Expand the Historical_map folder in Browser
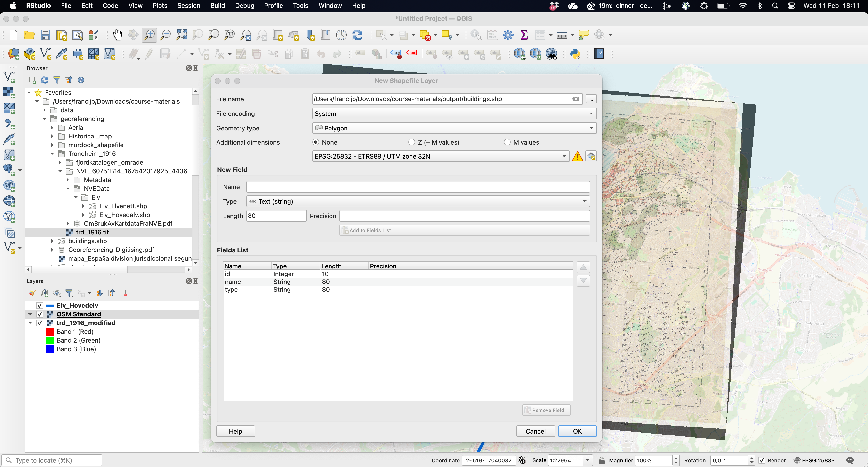The image size is (868, 467). [52, 137]
